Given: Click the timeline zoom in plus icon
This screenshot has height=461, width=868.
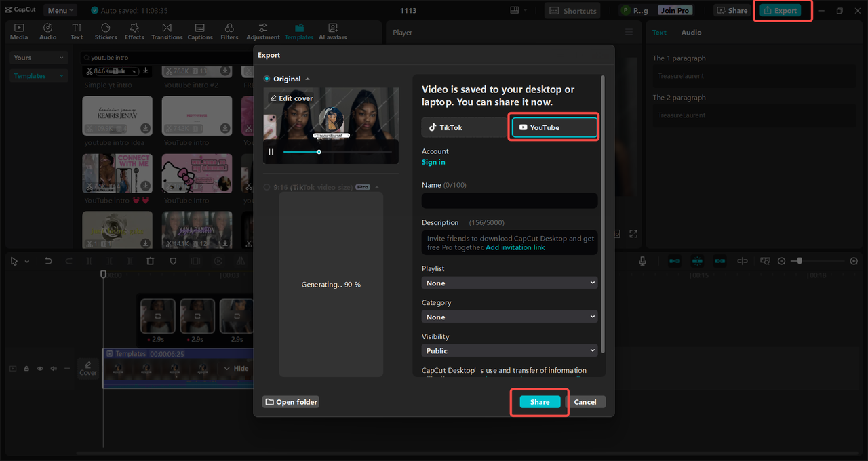Looking at the screenshot, I should click(x=854, y=261).
